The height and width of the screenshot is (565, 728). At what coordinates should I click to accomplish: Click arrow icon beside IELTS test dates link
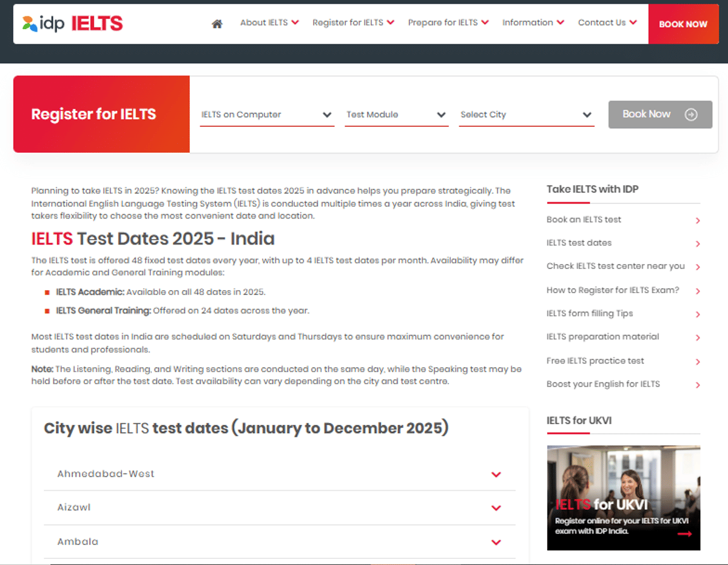point(698,244)
